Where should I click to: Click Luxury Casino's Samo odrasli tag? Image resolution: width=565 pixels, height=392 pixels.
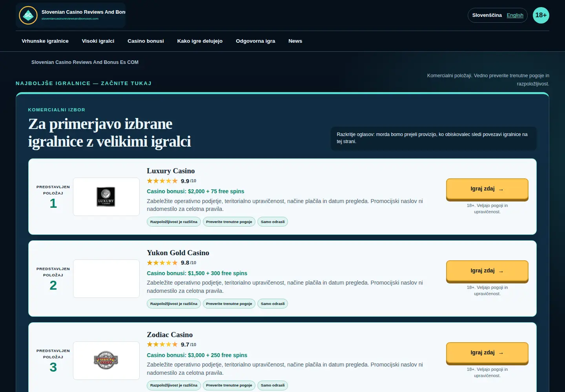273,222
